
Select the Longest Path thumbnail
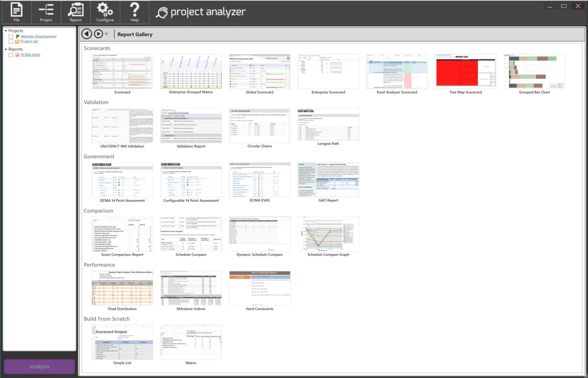(328, 124)
